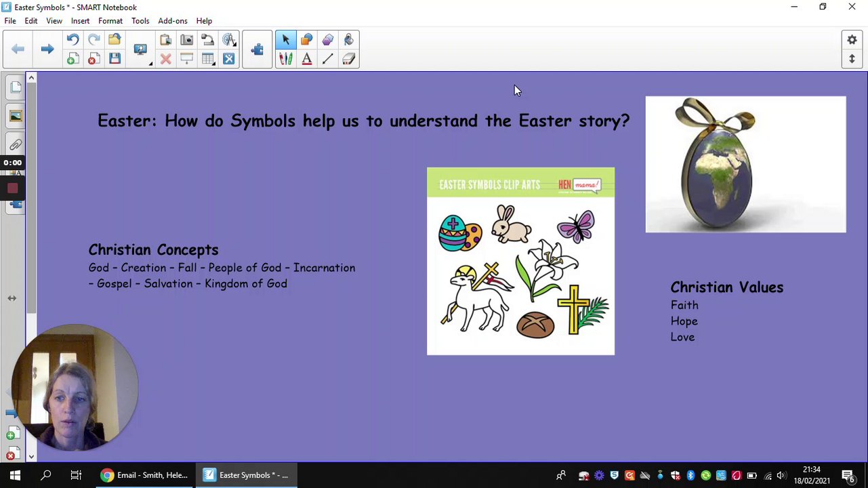Open the File menu
This screenshot has height=488, width=868.
pyautogui.click(x=10, y=21)
